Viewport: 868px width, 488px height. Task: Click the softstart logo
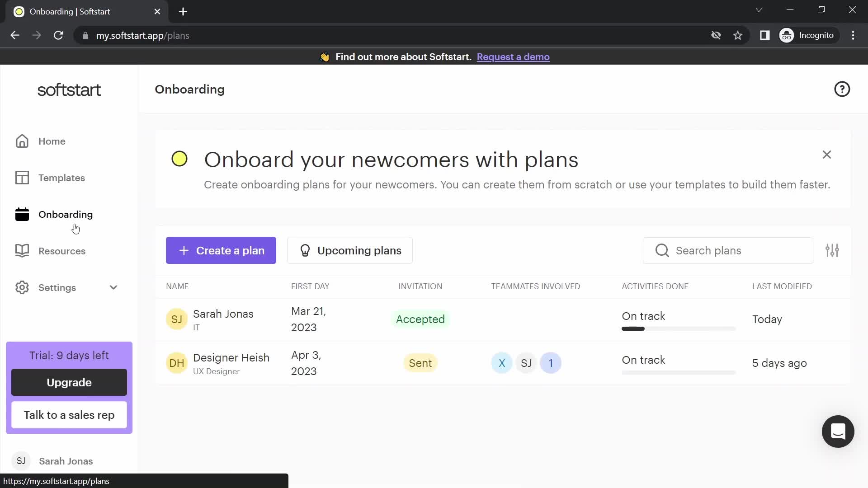tap(69, 90)
